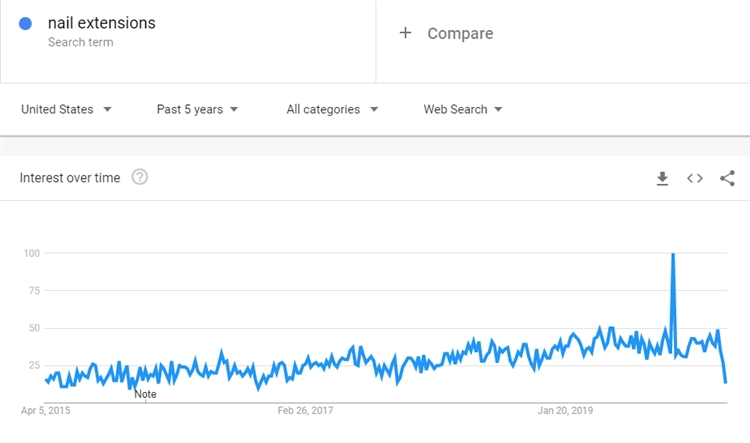The image size is (750, 443).
Task: Click the Apr 5, 2015 axis label
Action: (46, 410)
